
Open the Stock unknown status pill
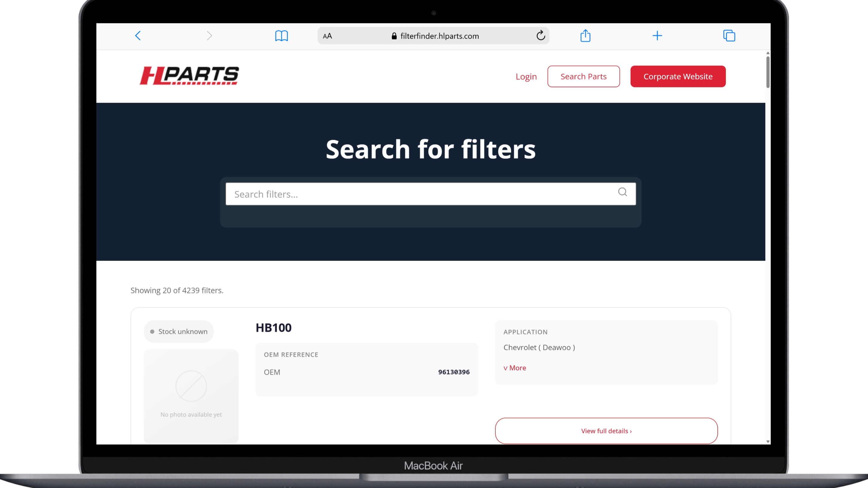click(179, 332)
